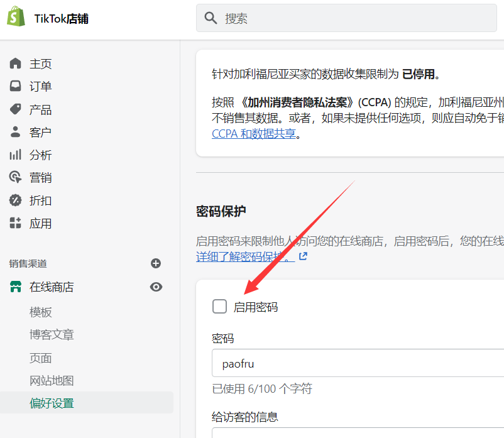Open 折扣 in the sidebar
The height and width of the screenshot is (438, 504).
(40, 200)
